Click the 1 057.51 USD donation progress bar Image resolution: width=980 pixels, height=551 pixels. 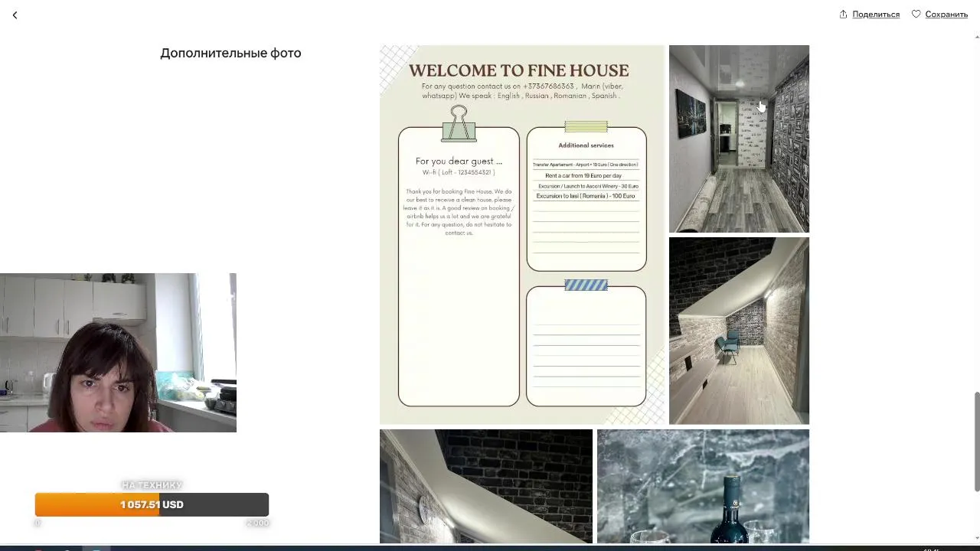point(152,504)
